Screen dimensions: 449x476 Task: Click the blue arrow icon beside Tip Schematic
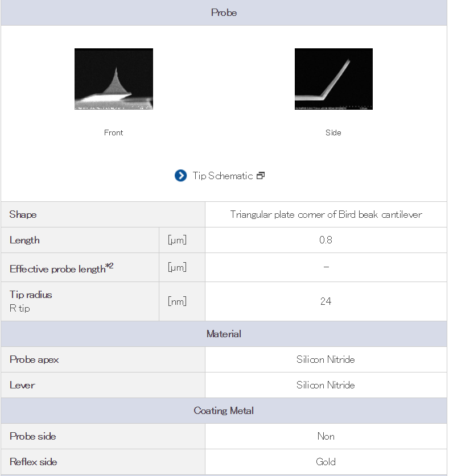click(180, 176)
